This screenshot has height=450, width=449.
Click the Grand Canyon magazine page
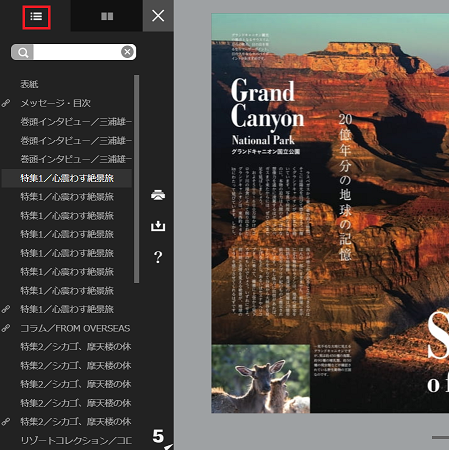pyautogui.click(x=330, y=213)
